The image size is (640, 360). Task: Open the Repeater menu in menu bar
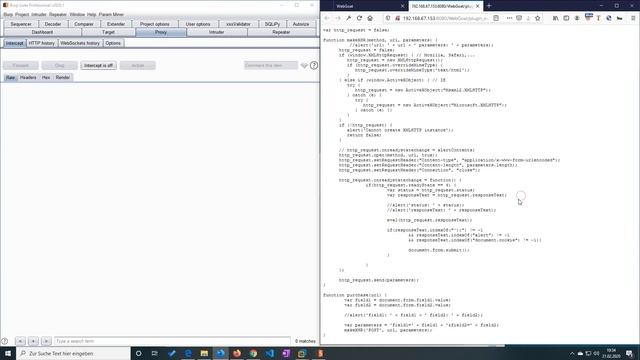[x=58, y=14]
